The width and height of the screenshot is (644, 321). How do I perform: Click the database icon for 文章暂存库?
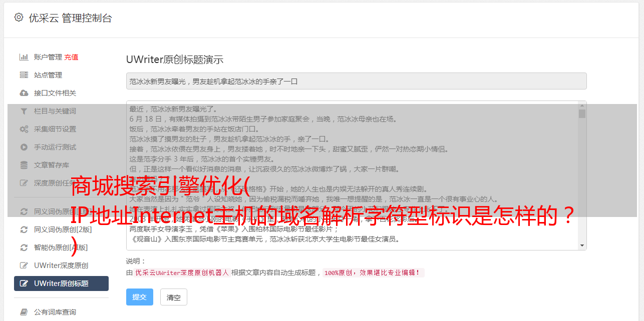click(x=24, y=165)
